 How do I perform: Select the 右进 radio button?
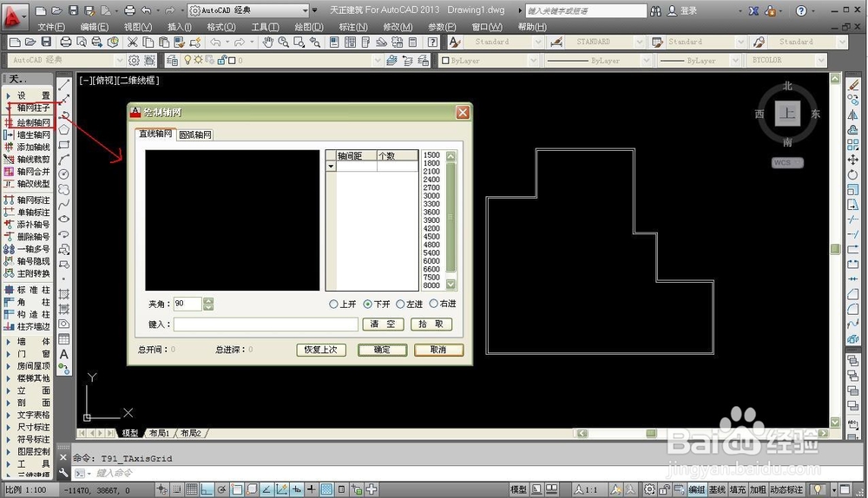click(x=433, y=304)
